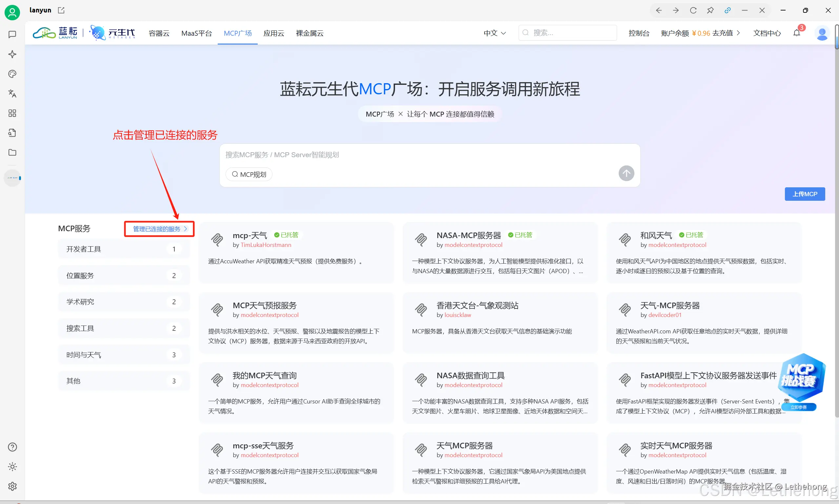Open the help question mark icon
Screen dimensions: 839x504
(12, 447)
